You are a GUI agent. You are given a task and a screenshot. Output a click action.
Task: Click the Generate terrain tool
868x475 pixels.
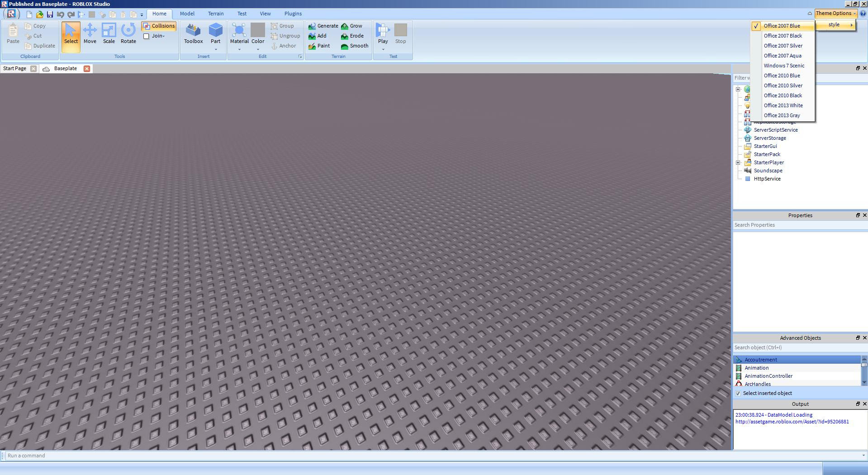323,26
